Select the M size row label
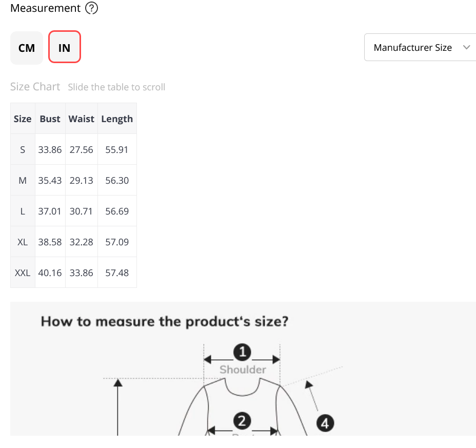 [23, 181]
